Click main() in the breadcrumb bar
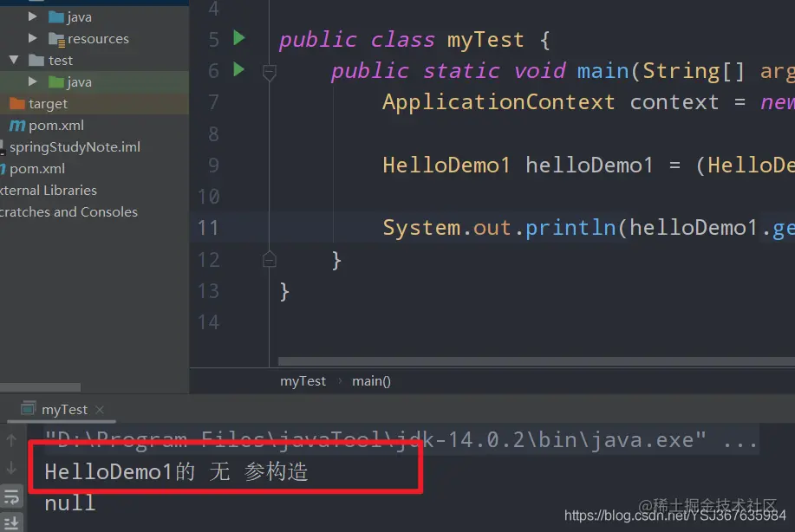795x532 pixels. point(371,381)
